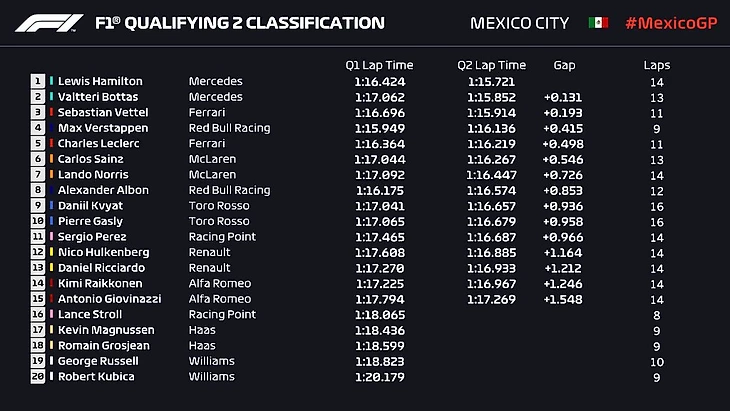Click the Mexico City location label
The image size is (730, 411).
point(519,22)
